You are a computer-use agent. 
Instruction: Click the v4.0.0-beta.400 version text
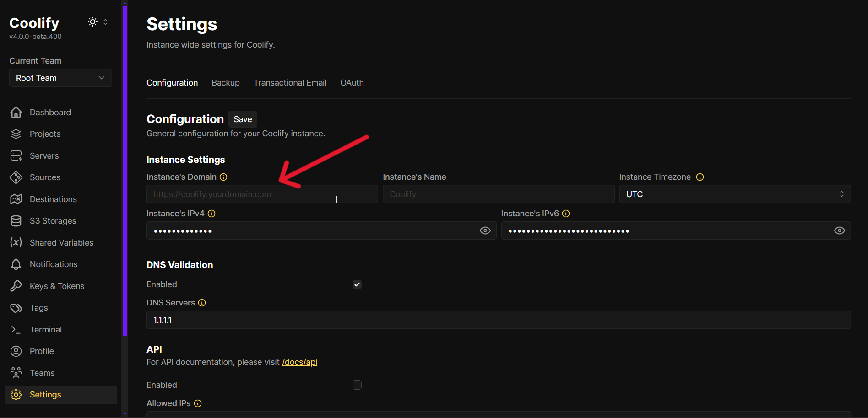pyautogui.click(x=35, y=37)
